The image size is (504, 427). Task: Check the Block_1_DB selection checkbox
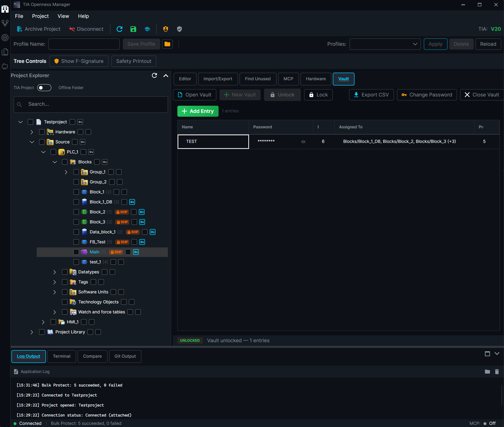pyautogui.click(x=76, y=202)
